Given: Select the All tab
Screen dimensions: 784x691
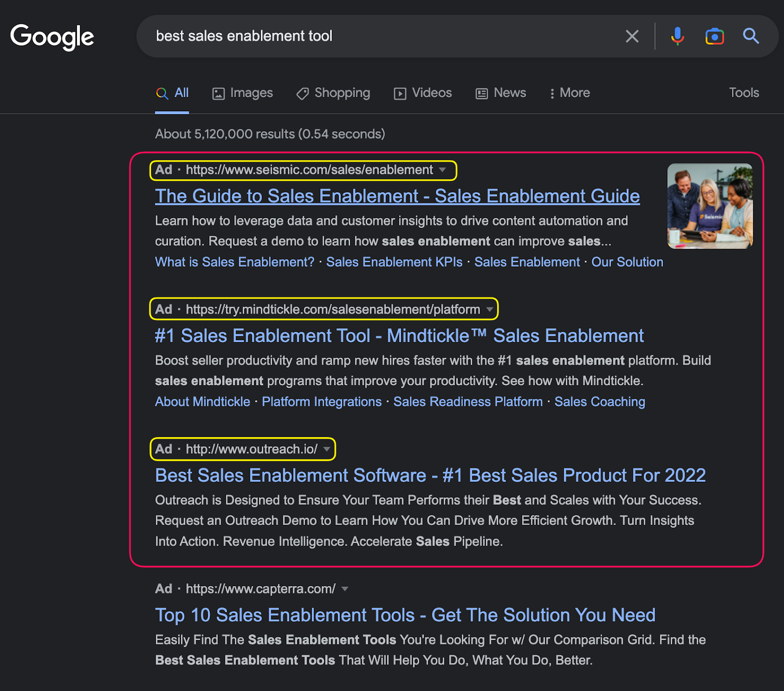Looking at the screenshot, I should click(x=172, y=93).
